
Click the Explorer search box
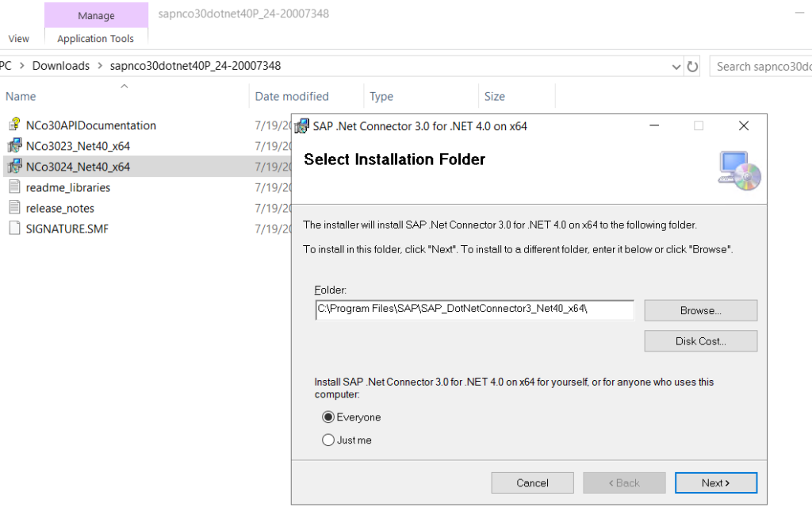tap(760, 67)
